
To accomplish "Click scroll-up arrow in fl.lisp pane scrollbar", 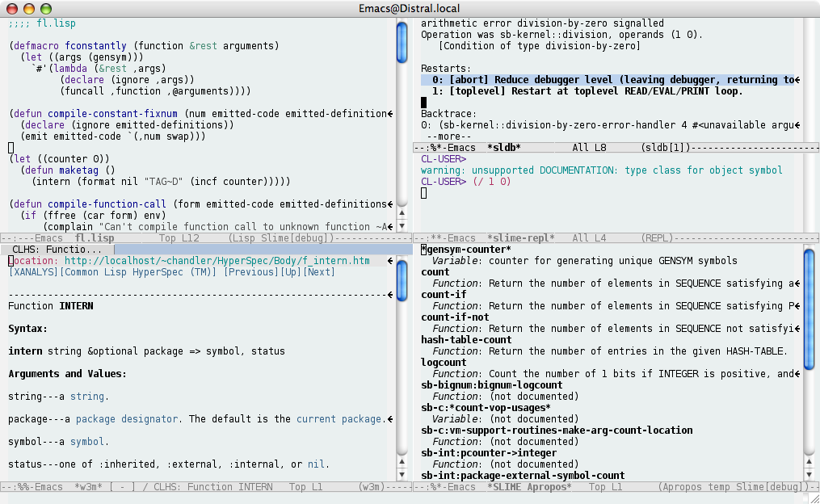I will 402,212.
